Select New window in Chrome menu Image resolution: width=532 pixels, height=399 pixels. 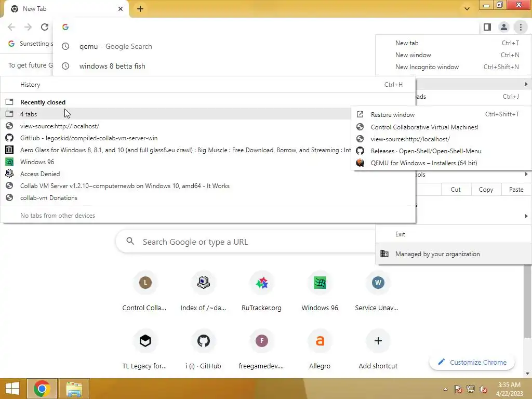[x=454, y=55]
